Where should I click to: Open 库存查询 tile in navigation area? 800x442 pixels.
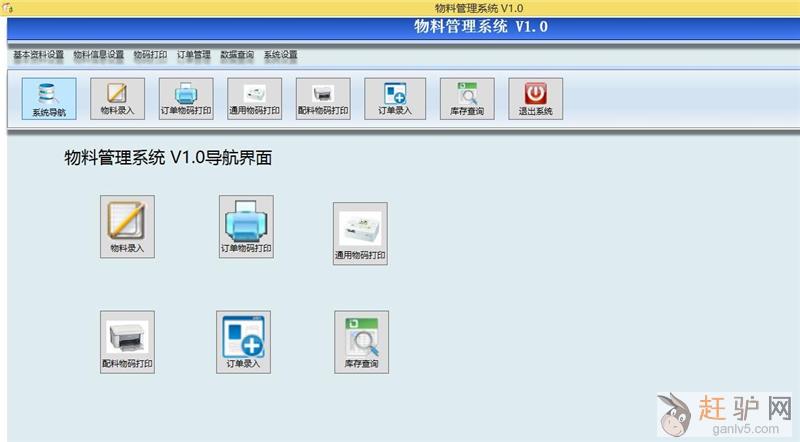(361, 342)
